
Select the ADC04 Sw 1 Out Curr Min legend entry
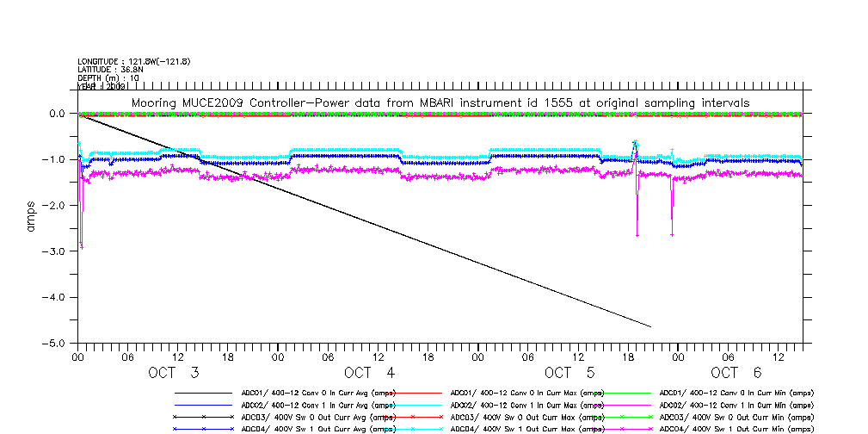click(x=736, y=428)
